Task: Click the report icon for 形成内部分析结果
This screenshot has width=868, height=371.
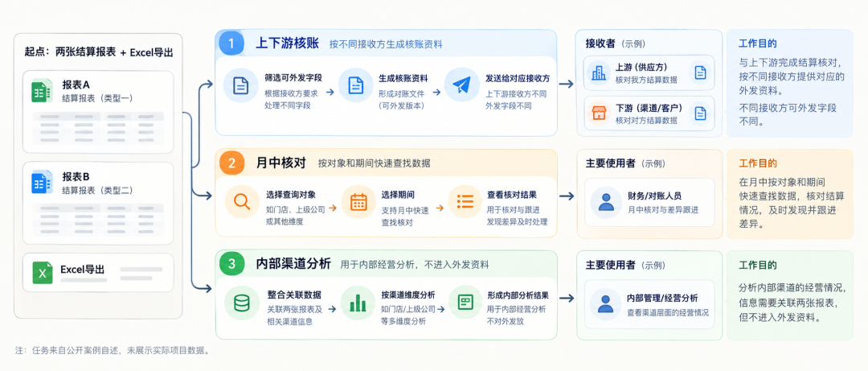Action: (465, 303)
